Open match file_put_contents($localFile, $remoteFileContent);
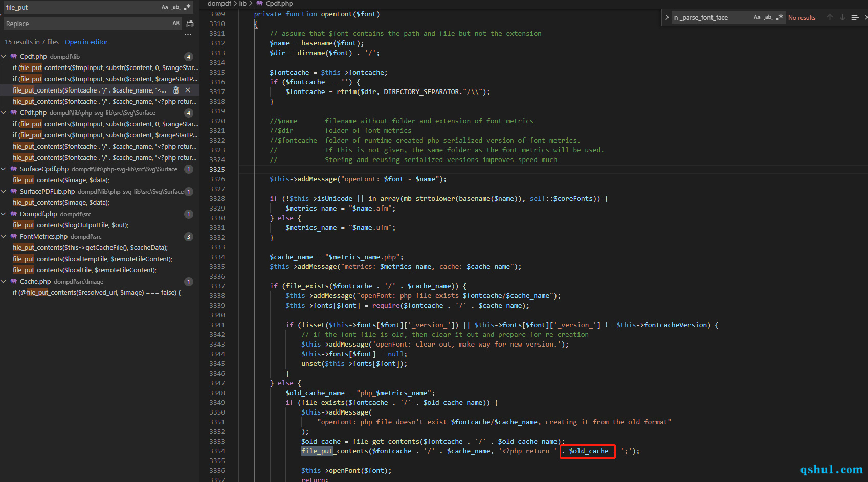 pyautogui.click(x=84, y=270)
